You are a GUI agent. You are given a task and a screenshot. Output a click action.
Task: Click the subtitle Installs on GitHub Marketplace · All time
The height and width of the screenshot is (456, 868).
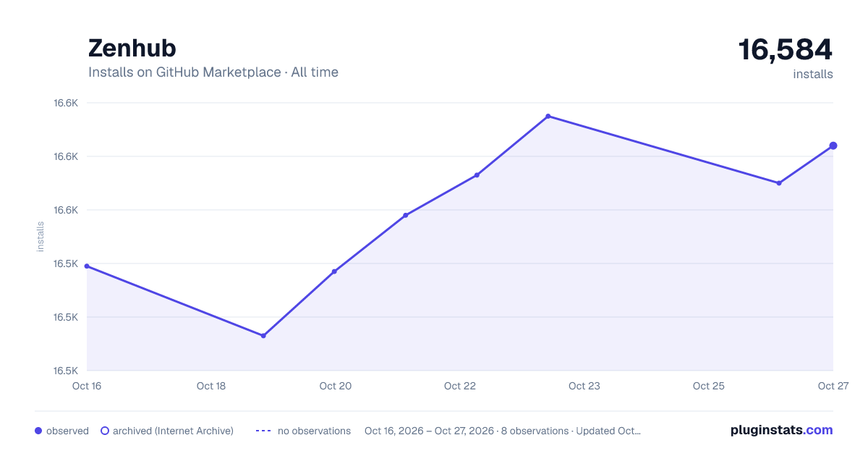tap(213, 72)
